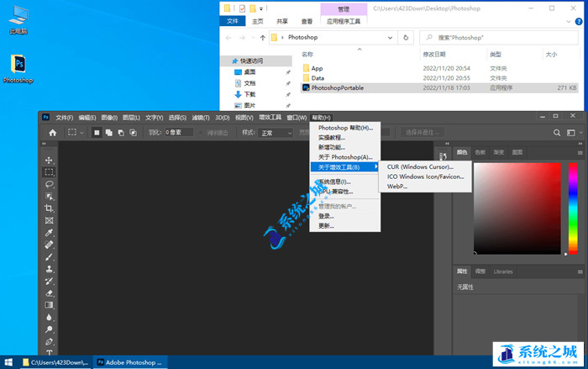Choose WebP... submenu entry
The width and height of the screenshot is (588, 369).
tap(425, 187)
